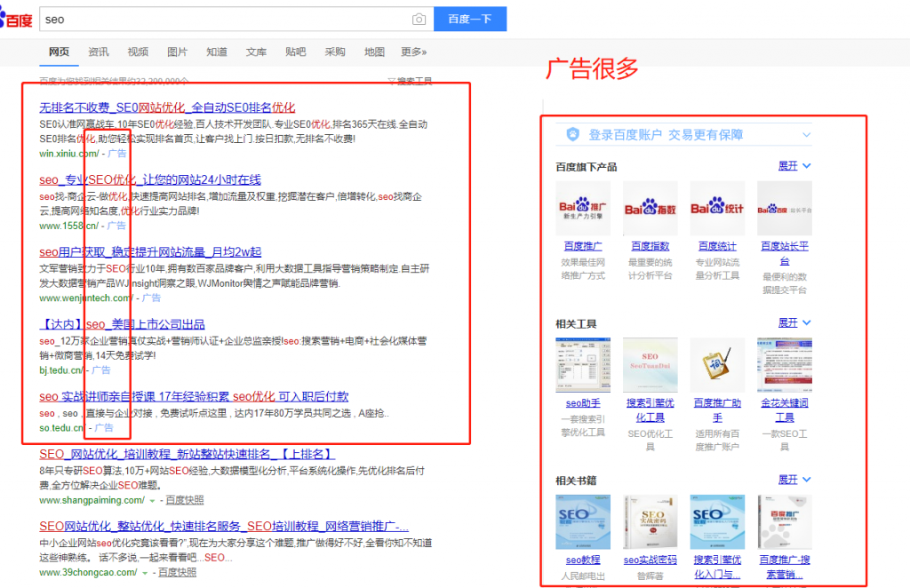Click the shield icon beside login notice

tap(573, 135)
